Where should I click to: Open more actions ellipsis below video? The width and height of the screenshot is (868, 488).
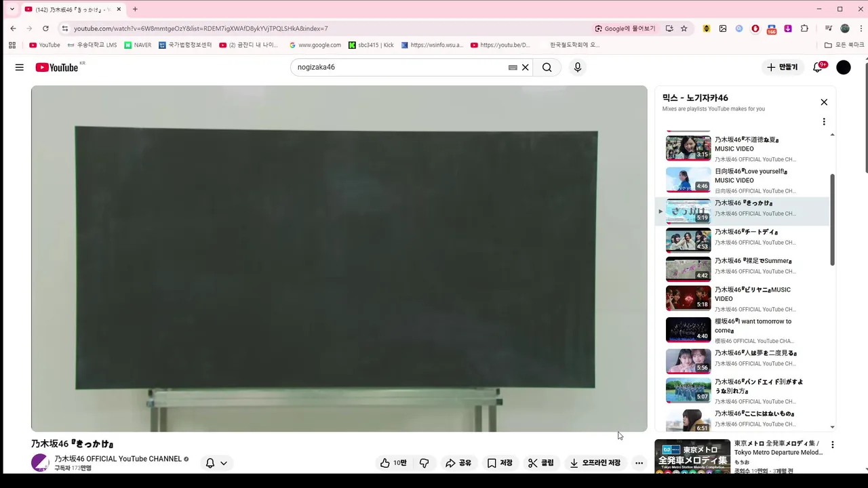pyautogui.click(x=639, y=463)
